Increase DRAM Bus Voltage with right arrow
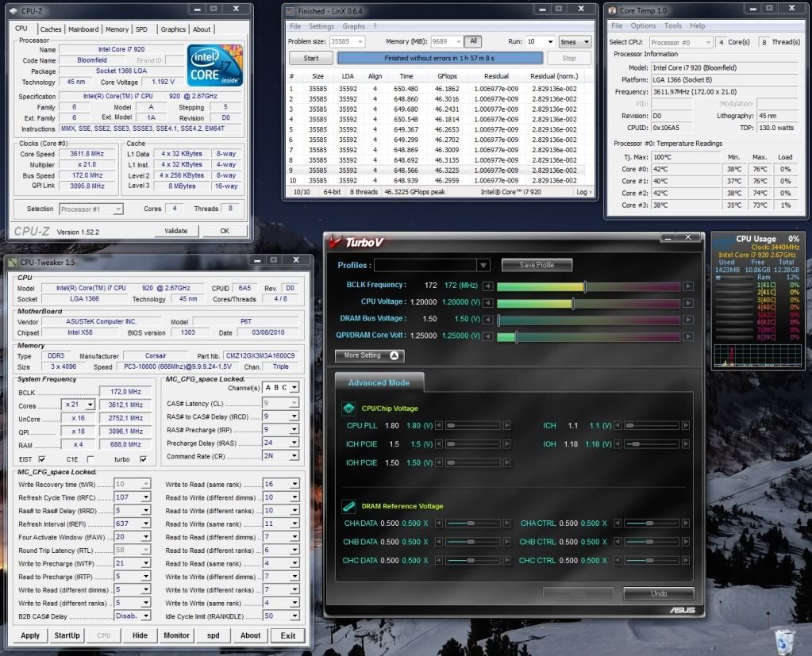Image resolution: width=812 pixels, height=656 pixels. (687, 320)
